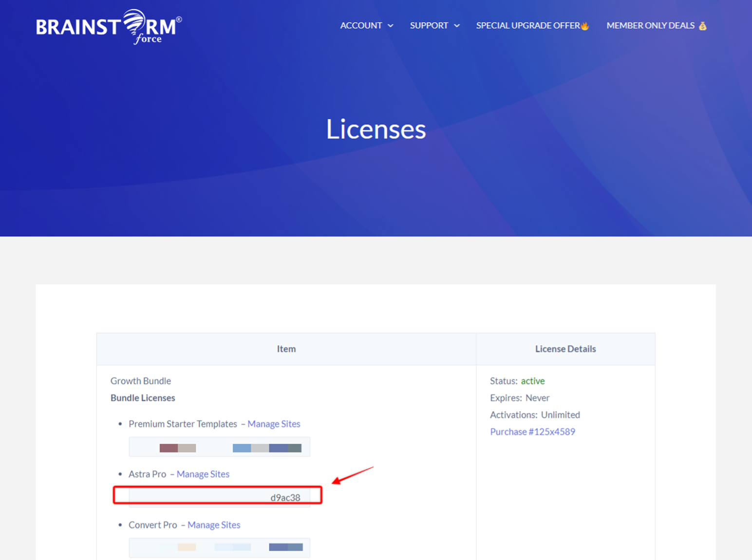The image size is (752, 560).
Task: Open Manage Sites for Convert Pro
Action: click(x=214, y=525)
